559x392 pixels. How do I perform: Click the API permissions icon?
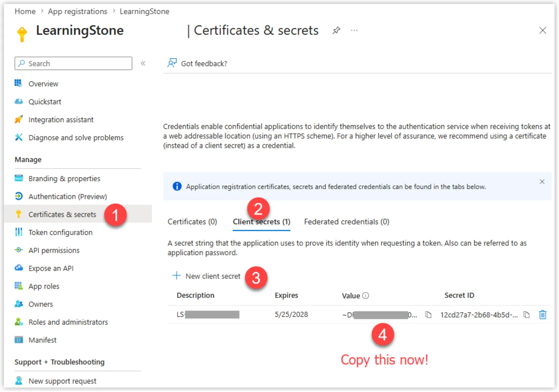click(19, 250)
